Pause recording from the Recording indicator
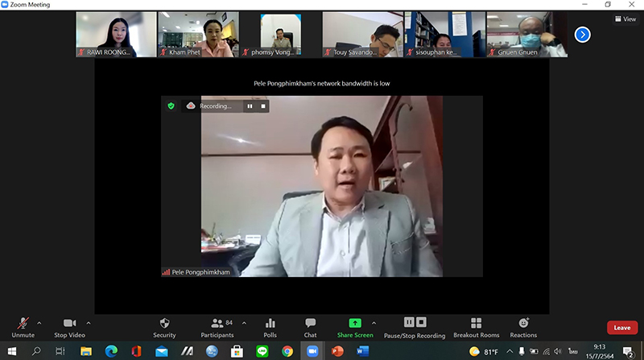 click(250, 106)
